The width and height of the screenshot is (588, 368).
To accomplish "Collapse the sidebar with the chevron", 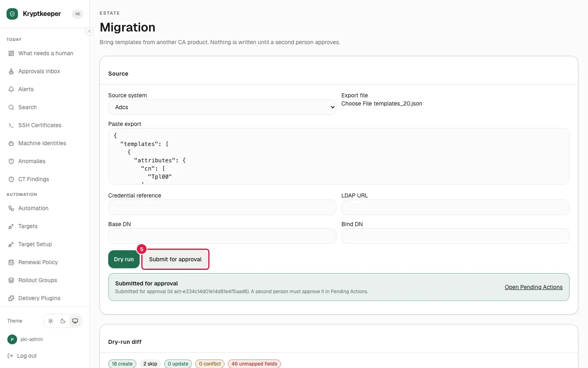I will (x=89, y=31).
